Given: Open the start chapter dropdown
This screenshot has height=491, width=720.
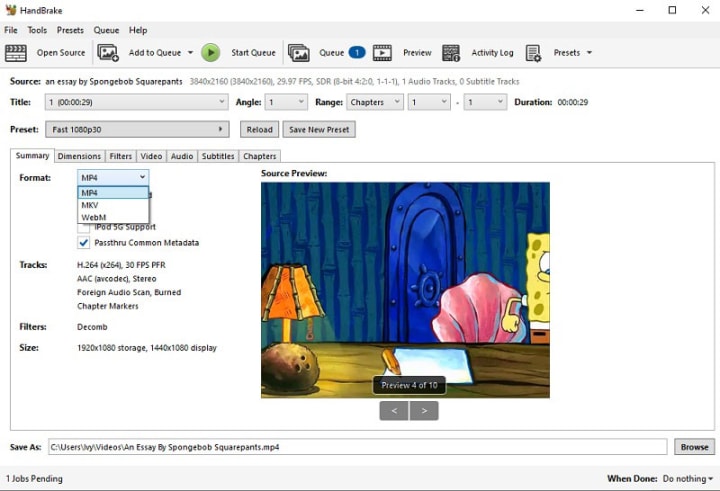Looking at the screenshot, I should pyautogui.click(x=429, y=102).
